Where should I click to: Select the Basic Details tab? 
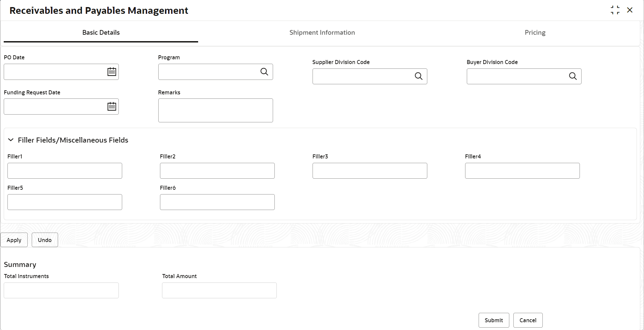click(x=101, y=33)
